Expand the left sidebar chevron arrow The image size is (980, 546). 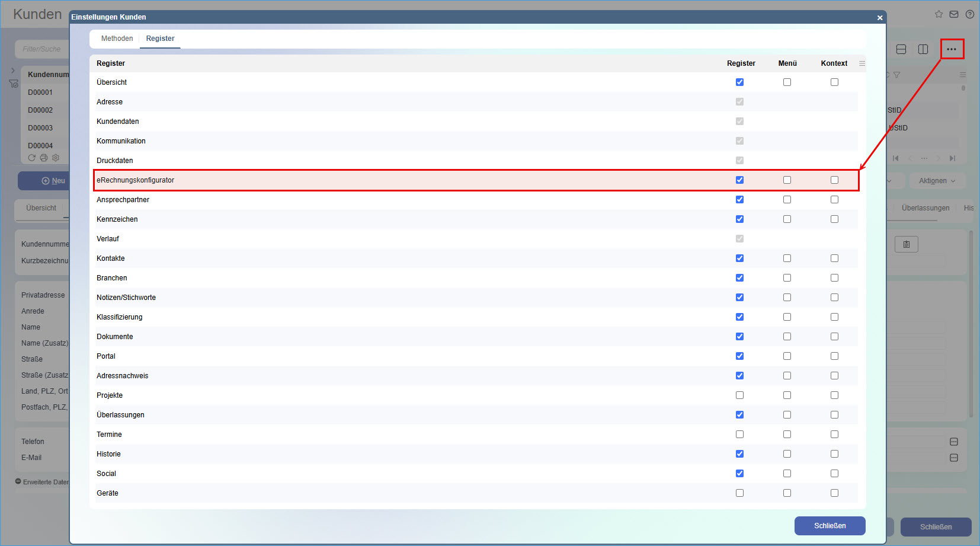[13, 71]
